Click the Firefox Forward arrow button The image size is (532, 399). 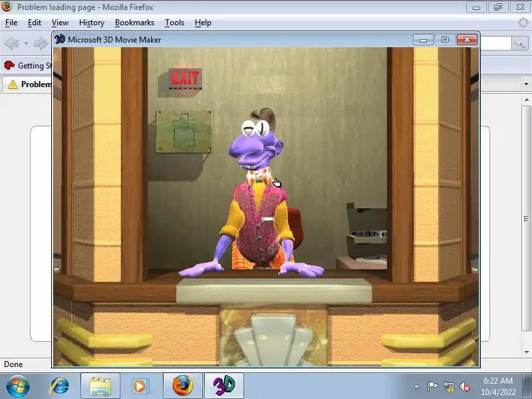41,43
